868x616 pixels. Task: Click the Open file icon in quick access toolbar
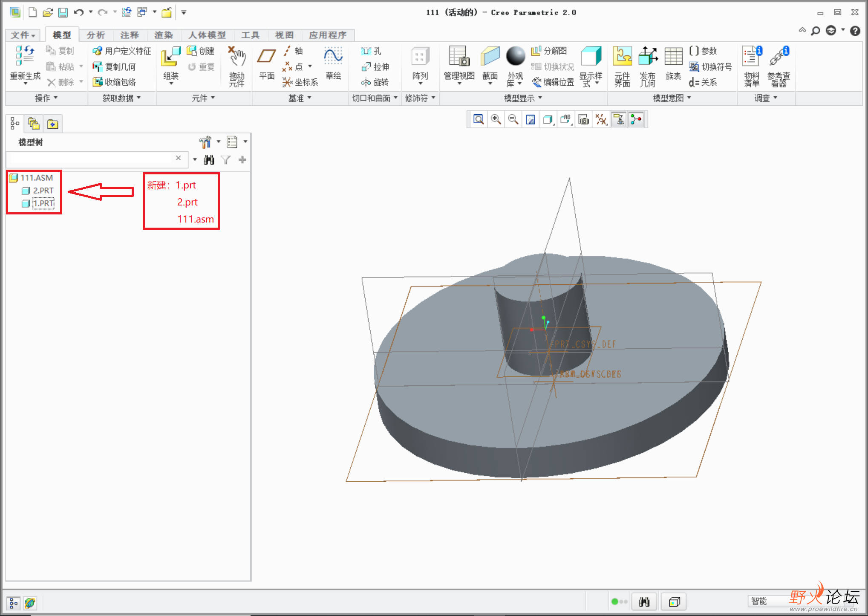48,12
